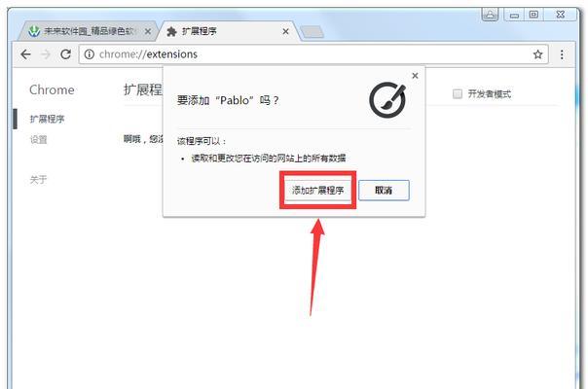Viewport: 588px width, 389px height.
Task: Open the Chrome three-dot menu
Action: (x=562, y=54)
